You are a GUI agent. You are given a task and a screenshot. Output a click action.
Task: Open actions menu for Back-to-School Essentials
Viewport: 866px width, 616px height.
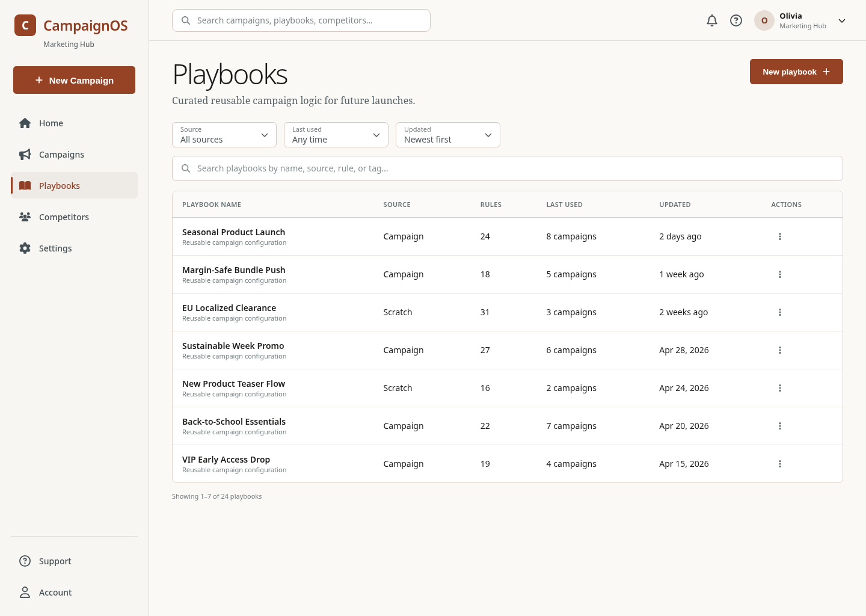[780, 426]
